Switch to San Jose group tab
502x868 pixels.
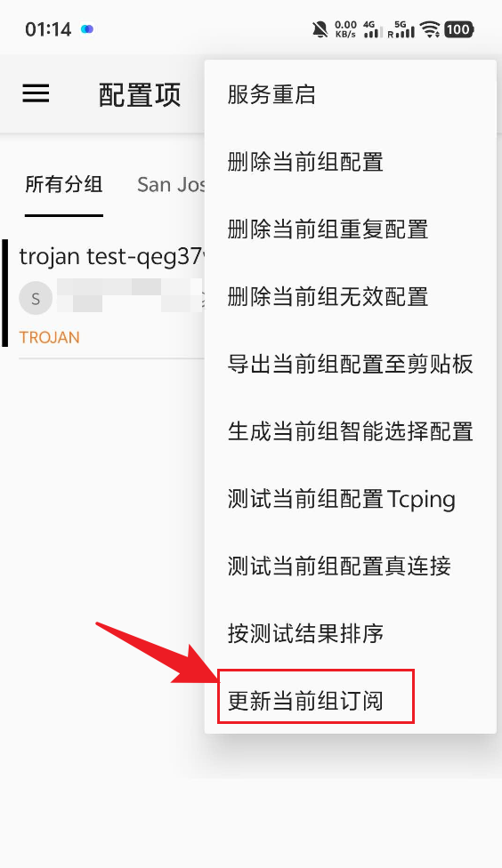click(171, 184)
